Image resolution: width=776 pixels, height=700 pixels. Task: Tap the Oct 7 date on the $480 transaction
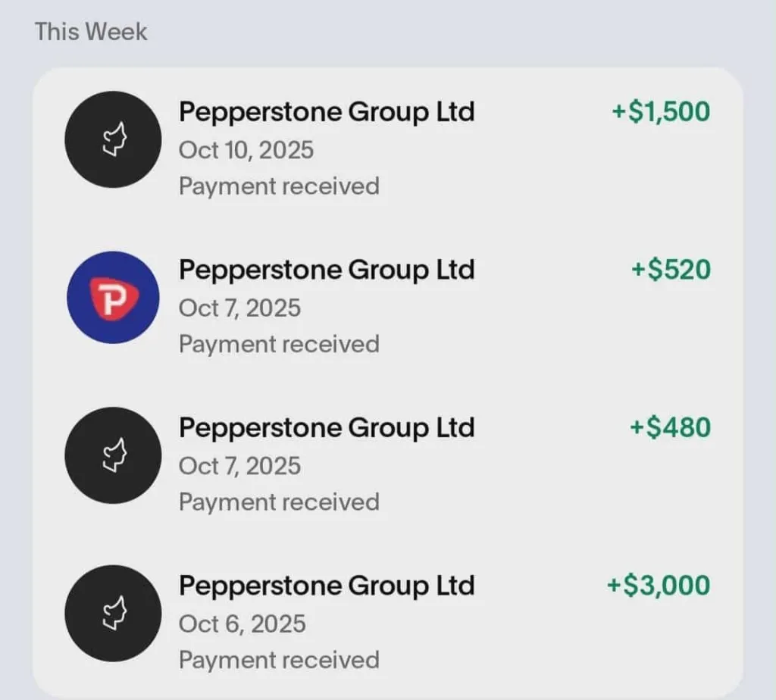[239, 466]
